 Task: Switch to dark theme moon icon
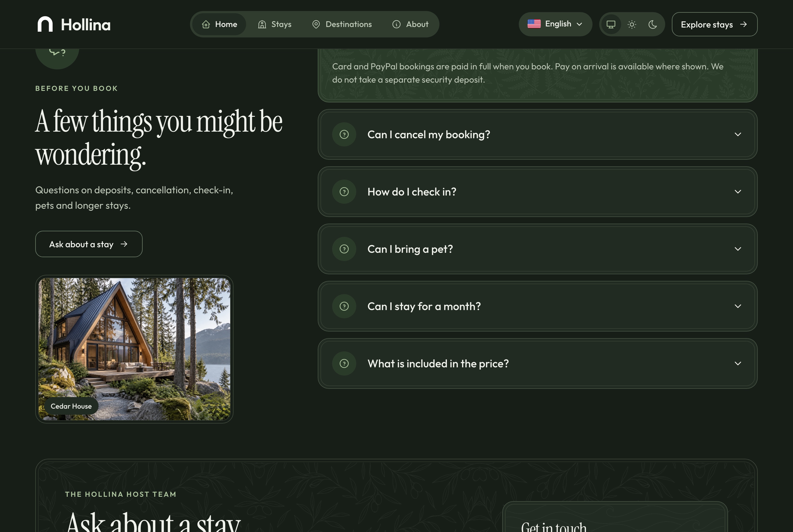(653, 25)
